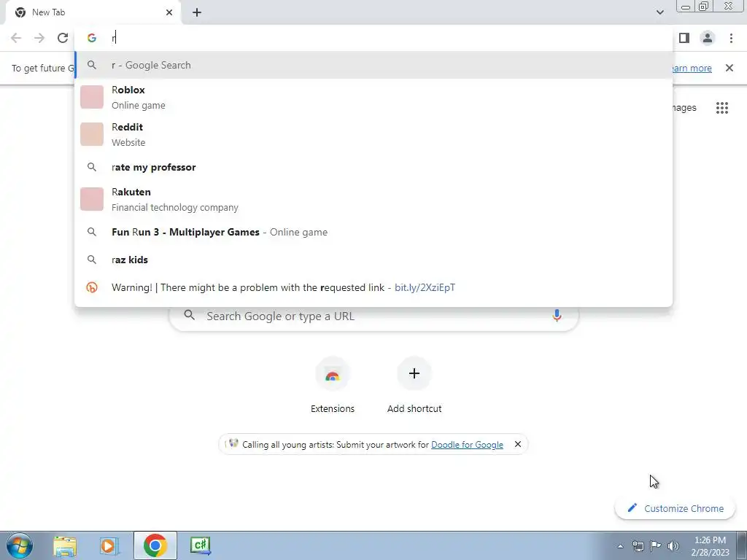Click the bit.ly favicon in suggestions
Screen dimensions: 747x560
pyautogui.click(x=92, y=287)
